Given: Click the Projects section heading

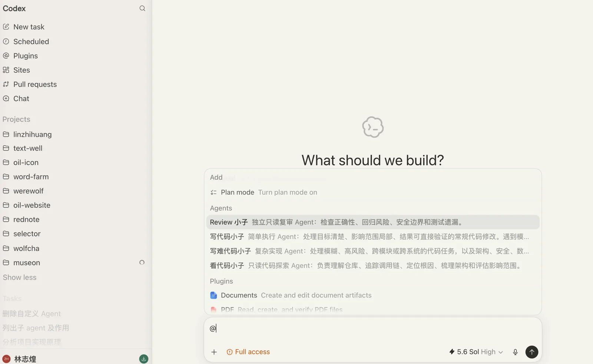Looking at the screenshot, I should pyautogui.click(x=16, y=119).
